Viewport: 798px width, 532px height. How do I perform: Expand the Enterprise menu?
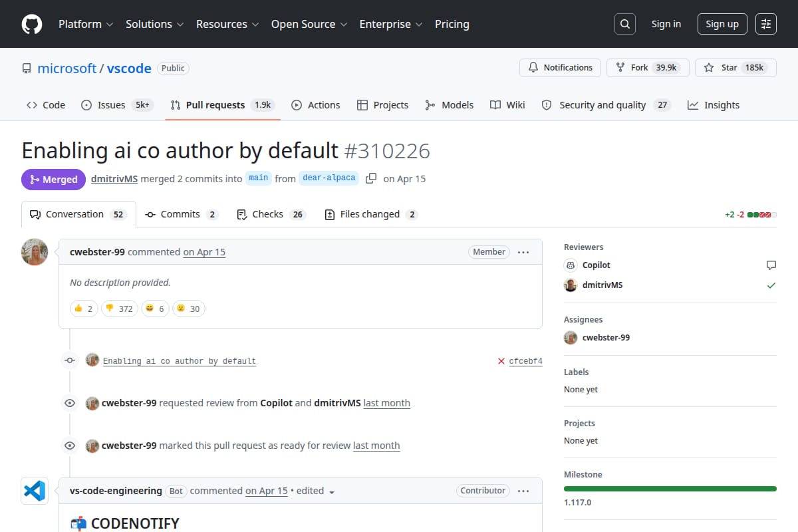[391, 24]
